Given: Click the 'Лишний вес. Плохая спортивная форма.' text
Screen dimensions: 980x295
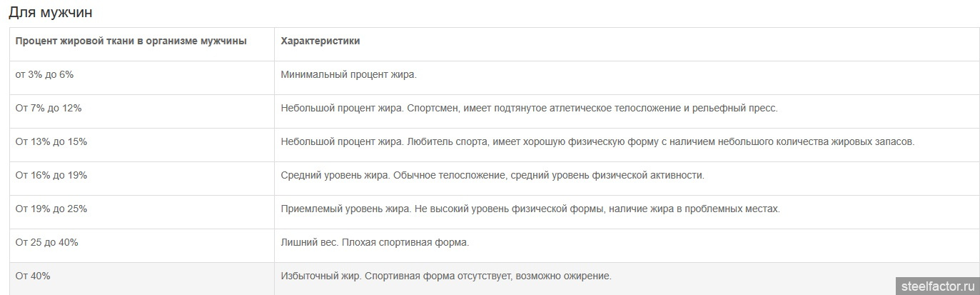Looking at the screenshot, I should coord(375,242).
